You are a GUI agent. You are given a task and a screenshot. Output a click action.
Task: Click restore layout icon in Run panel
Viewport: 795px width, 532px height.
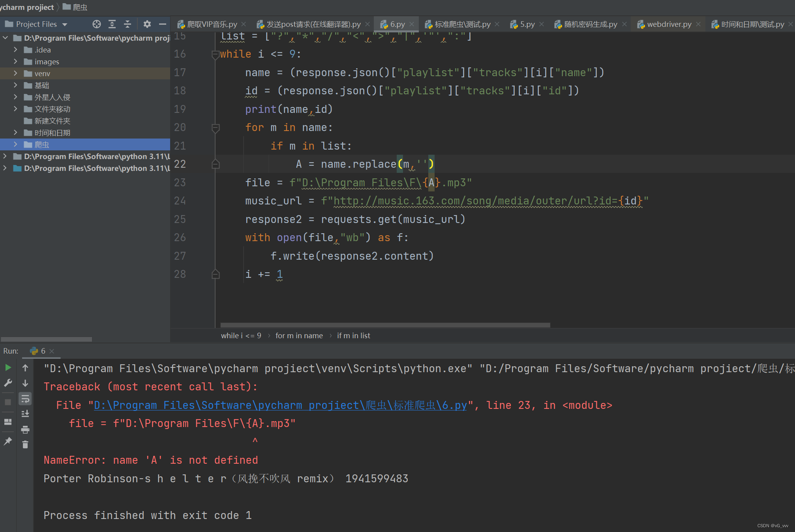(x=8, y=421)
